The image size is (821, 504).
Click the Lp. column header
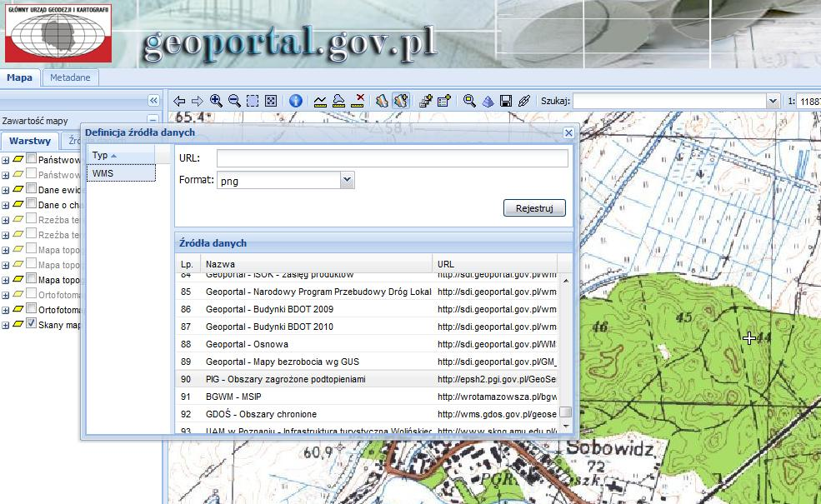click(x=188, y=264)
